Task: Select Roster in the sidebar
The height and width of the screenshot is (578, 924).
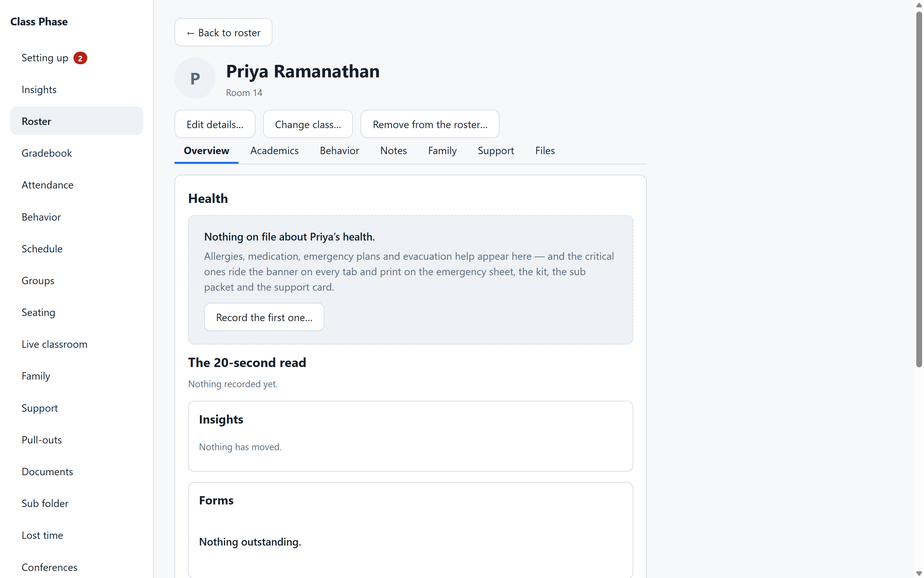Action: (77, 121)
